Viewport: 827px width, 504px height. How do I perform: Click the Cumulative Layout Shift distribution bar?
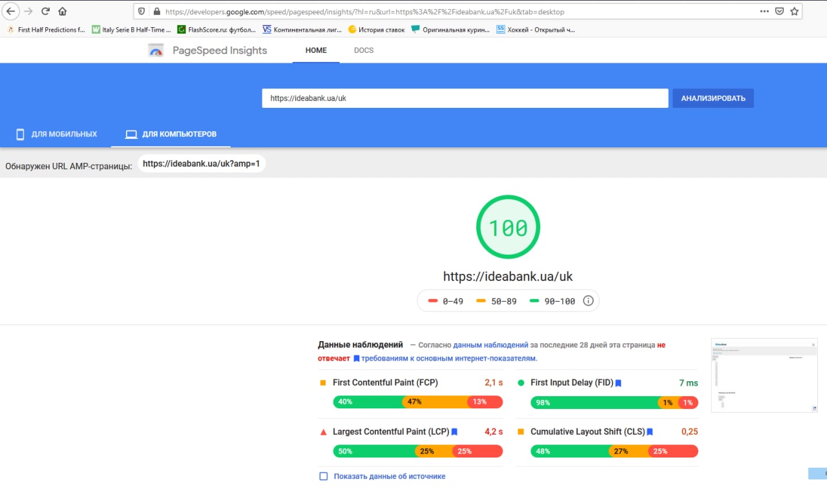614,451
